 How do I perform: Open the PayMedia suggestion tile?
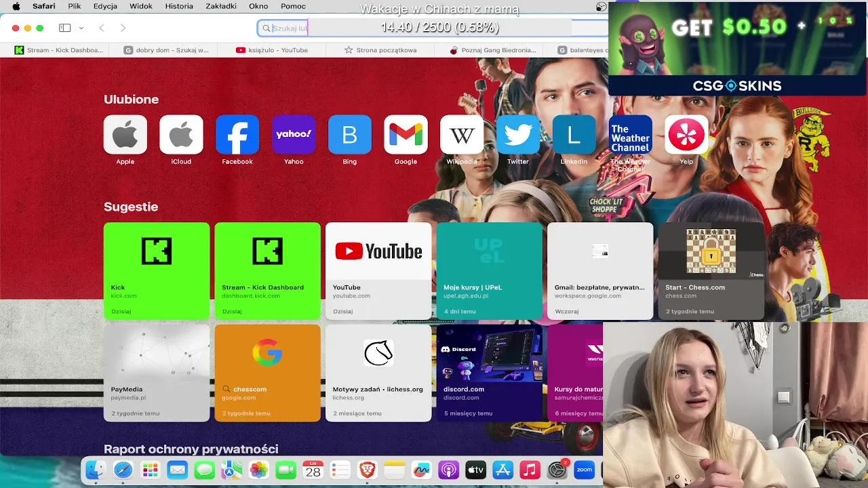(157, 373)
